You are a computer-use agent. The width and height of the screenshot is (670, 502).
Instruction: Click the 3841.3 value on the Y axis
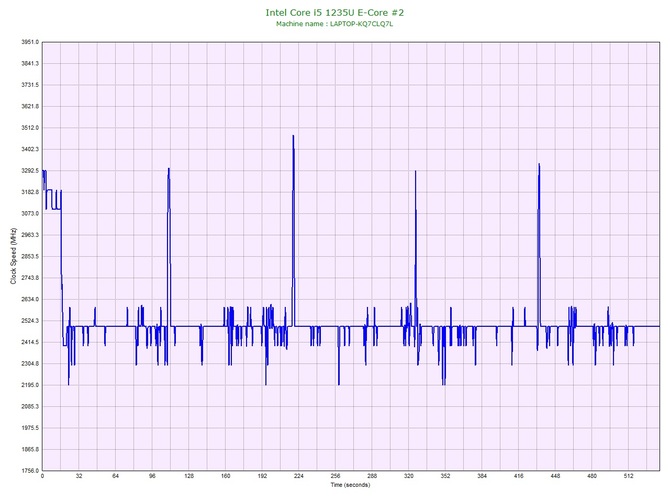[x=30, y=64]
